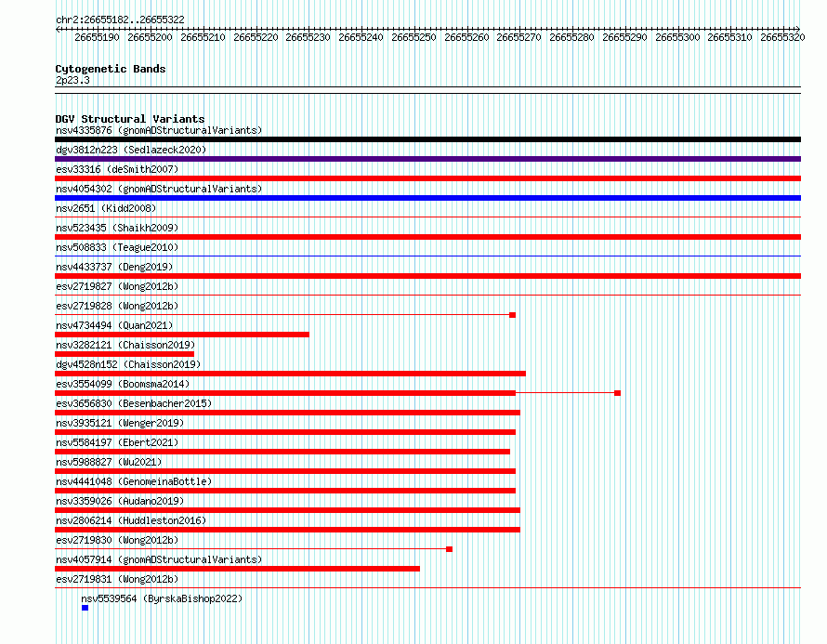
Task: Click dgv4528n152 (Chaisson2019) label
Action: pyautogui.click(x=128, y=364)
